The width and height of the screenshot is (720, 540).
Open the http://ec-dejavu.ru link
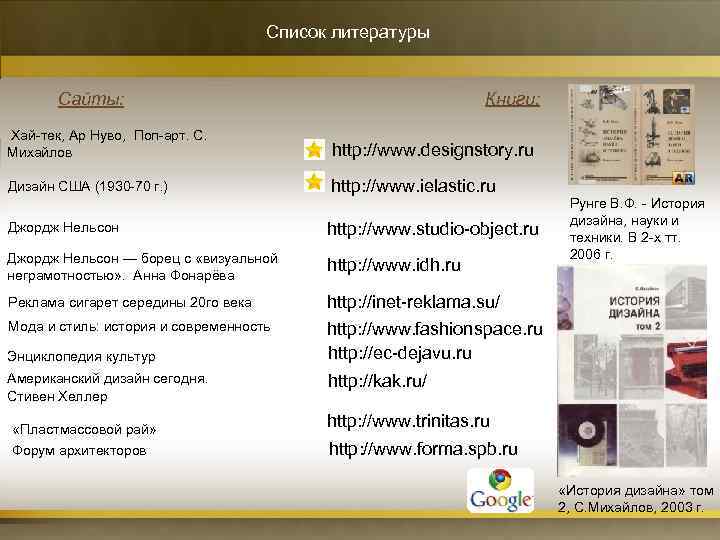400,353
